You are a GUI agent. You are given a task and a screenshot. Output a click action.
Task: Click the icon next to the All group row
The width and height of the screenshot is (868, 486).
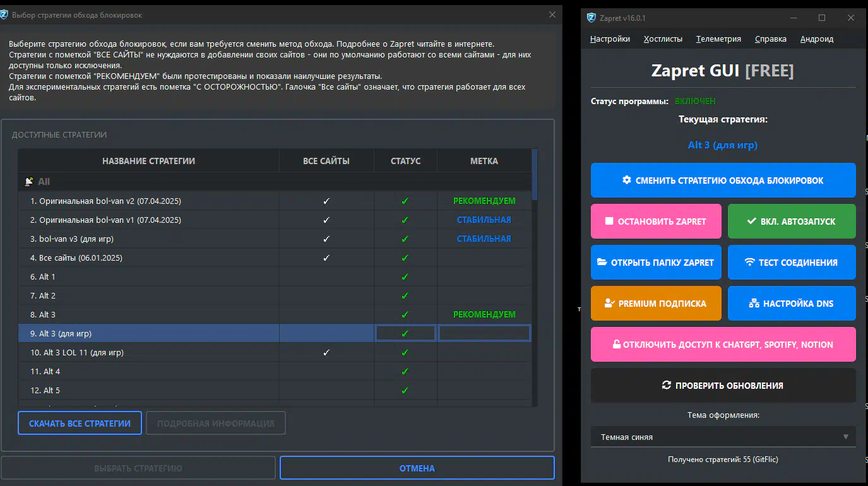click(28, 181)
